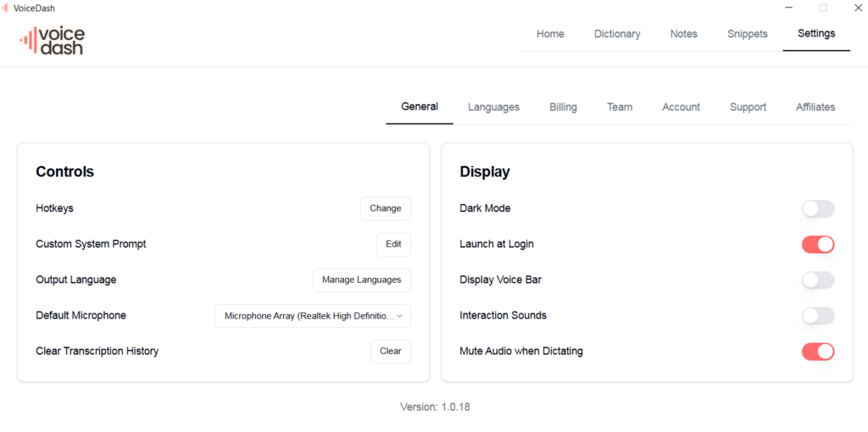Image resolution: width=868 pixels, height=432 pixels.
Task: Click the VoiceDash logo in the header
Action: coord(52,41)
